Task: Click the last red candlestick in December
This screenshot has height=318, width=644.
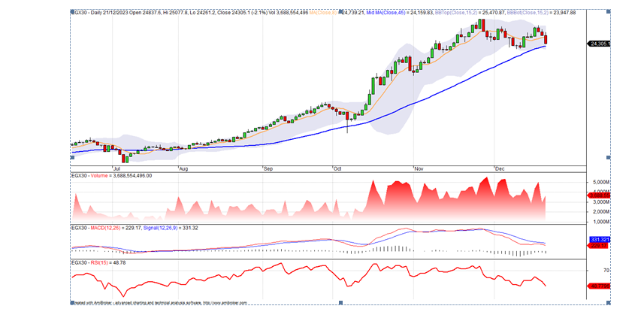Action: click(546, 39)
